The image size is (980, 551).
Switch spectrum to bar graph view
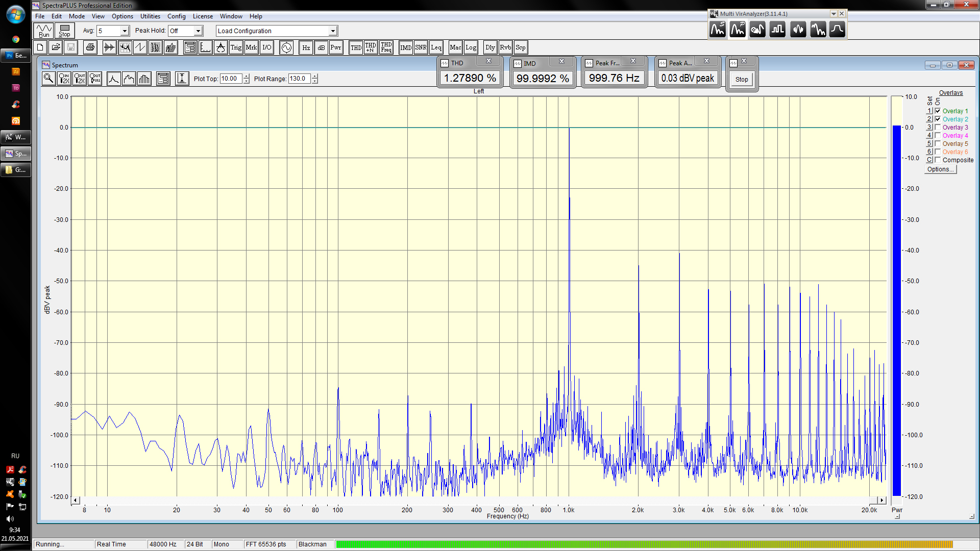tap(144, 79)
